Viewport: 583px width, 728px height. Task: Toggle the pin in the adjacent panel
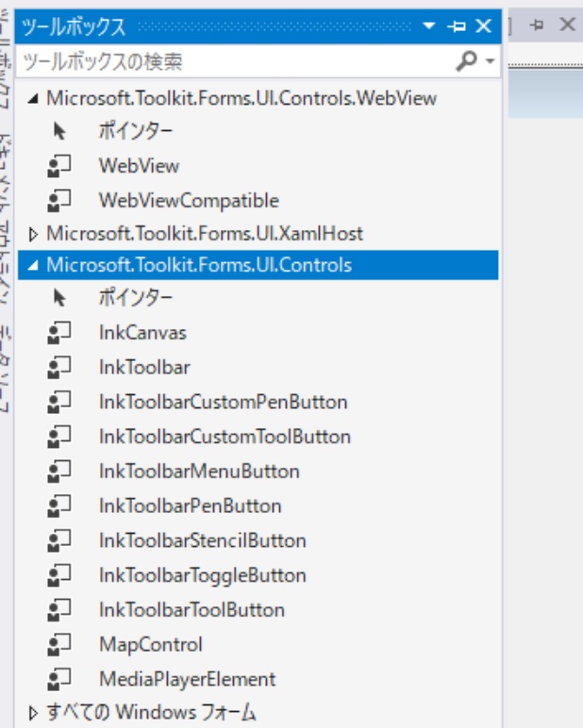click(x=537, y=25)
